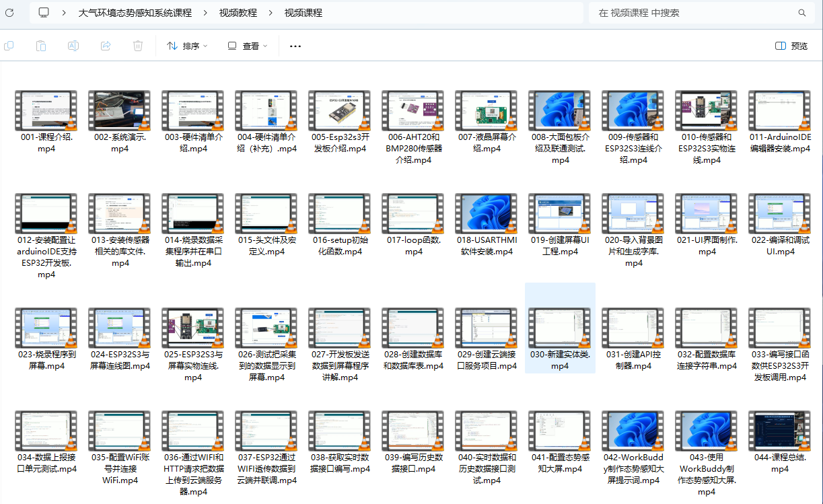Image resolution: width=823 pixels, height=504 pixels.
Task: Click the file name 033-编写接口函数供ESP32S3开发板调用.mp4
Action: tap(780, 366)
